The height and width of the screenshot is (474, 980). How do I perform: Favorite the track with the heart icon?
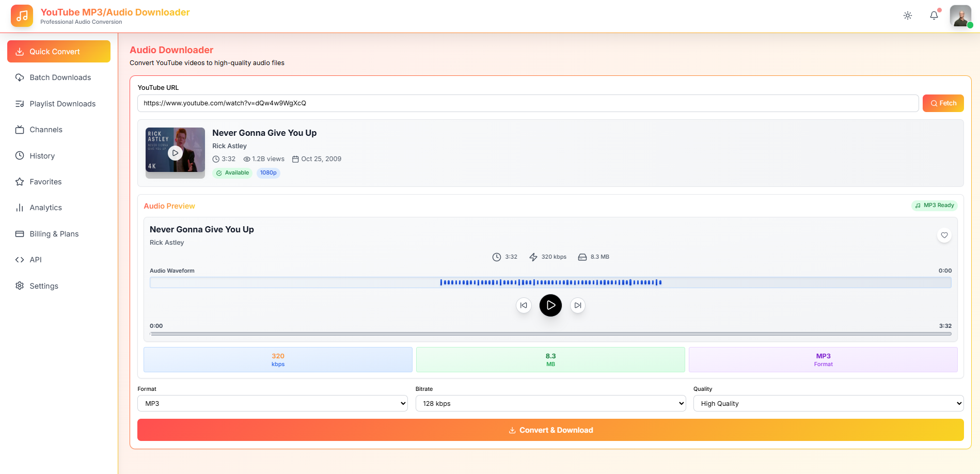click(944, 235)
